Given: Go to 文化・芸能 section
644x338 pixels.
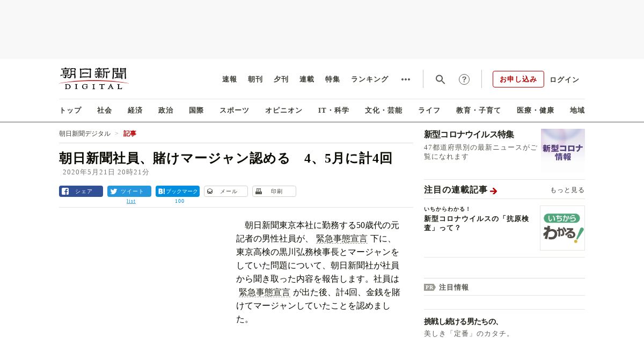Looking at the screenshot, I should click(384, 111).
